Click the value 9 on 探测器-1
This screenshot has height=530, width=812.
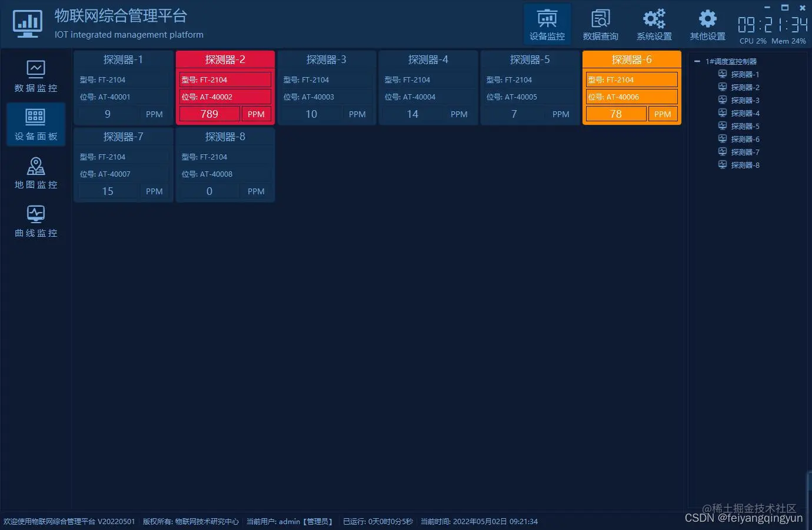pos(108,114)
